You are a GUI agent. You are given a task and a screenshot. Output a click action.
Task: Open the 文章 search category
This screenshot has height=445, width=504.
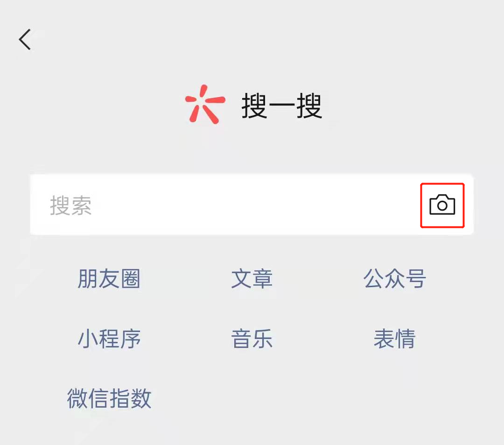pyautogui.click(x=252, y=278)
